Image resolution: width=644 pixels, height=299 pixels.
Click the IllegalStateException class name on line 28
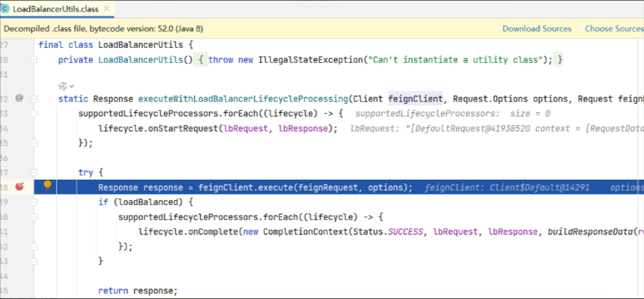click(x=310, y=60)
